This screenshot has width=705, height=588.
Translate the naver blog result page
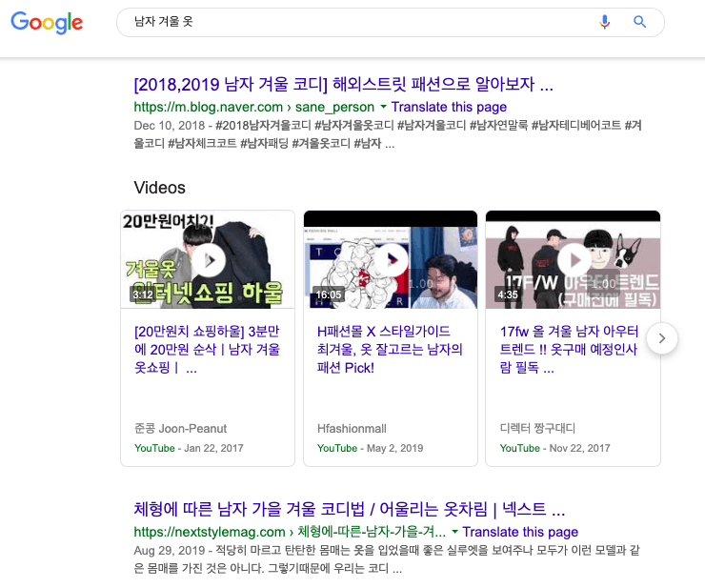tap(449, 107)
